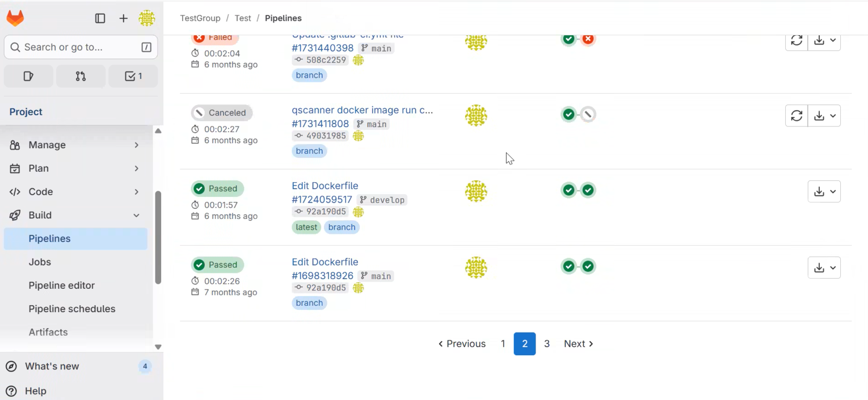
Task: Download artifacts for pipeline #1724059517
Action: point(824,192)
